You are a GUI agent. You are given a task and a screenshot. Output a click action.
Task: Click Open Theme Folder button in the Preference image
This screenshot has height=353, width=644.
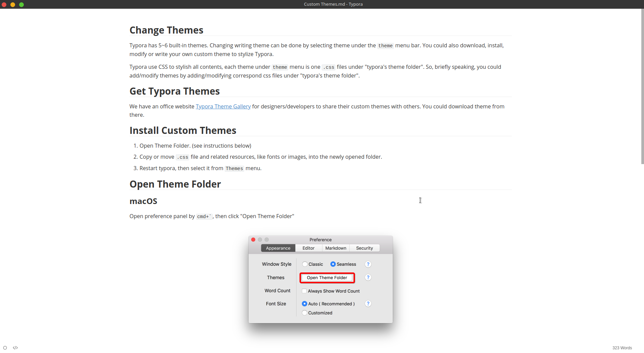coord(327,278)
